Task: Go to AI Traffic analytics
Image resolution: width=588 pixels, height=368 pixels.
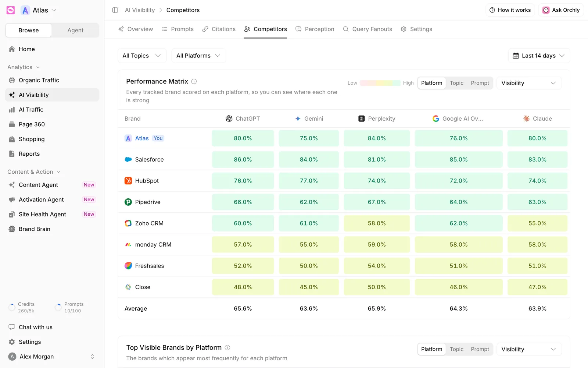Action: pyautogui.click(x=52, y=110)
